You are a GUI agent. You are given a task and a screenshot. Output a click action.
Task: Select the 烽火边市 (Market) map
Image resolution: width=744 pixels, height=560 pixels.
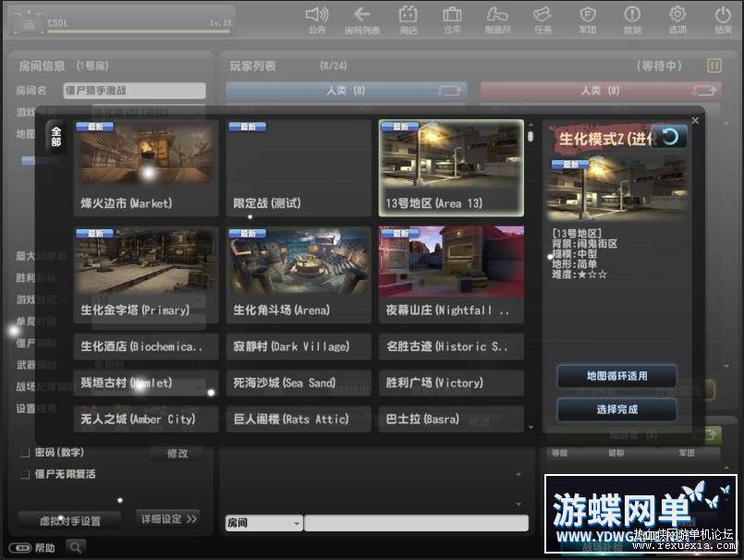(146, 168)
